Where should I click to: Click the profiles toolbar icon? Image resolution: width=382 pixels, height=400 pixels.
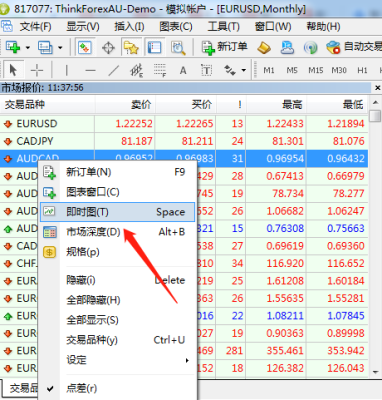45,47
